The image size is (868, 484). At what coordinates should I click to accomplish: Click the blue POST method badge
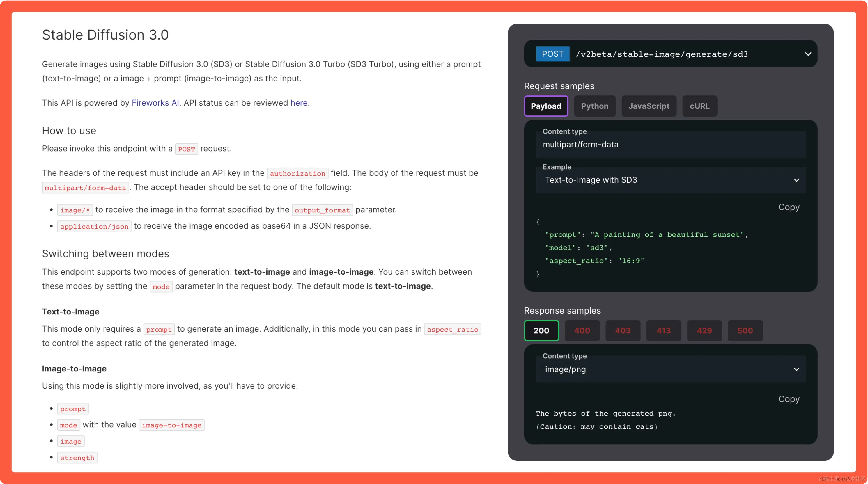(552, 54)
